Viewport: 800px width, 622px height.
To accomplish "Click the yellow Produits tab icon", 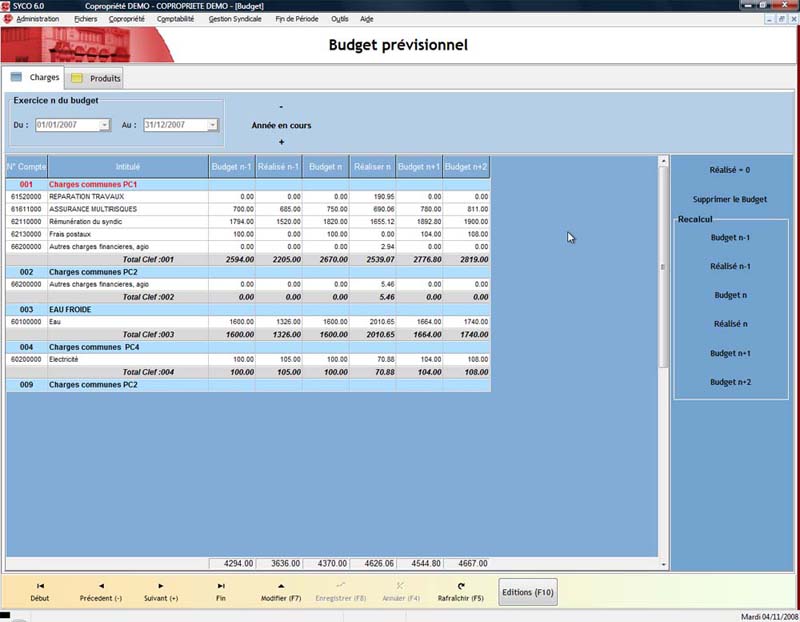I will click(x=77, y=78).
